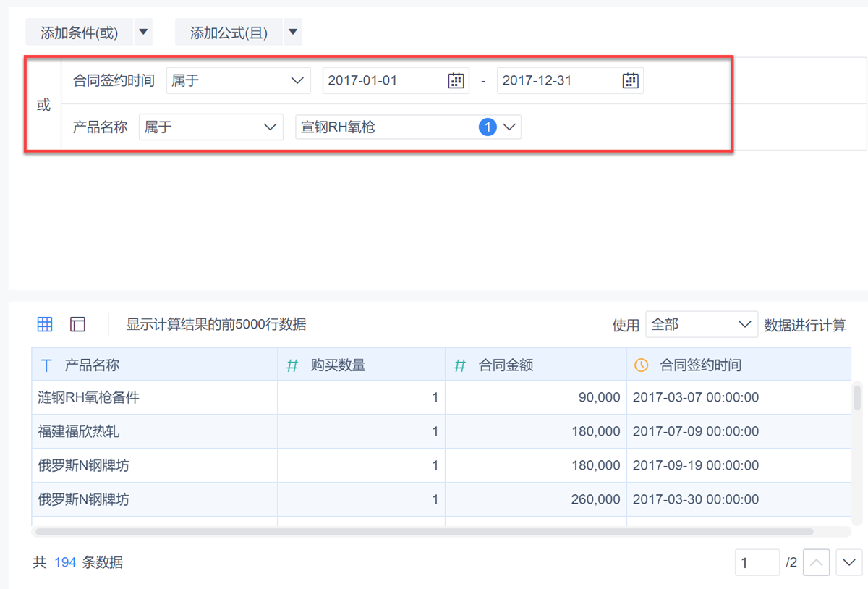Image resolution: width=868 pixels, height=589 pixels.
Task: Click the page number input field
Action: [x=757, y=562]
